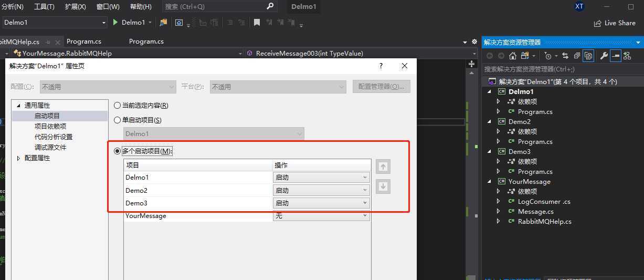This screenshot has width=644, height=280.
Task: Click the bookmark icon in main toolbar
Action: [x=257, y=22]
